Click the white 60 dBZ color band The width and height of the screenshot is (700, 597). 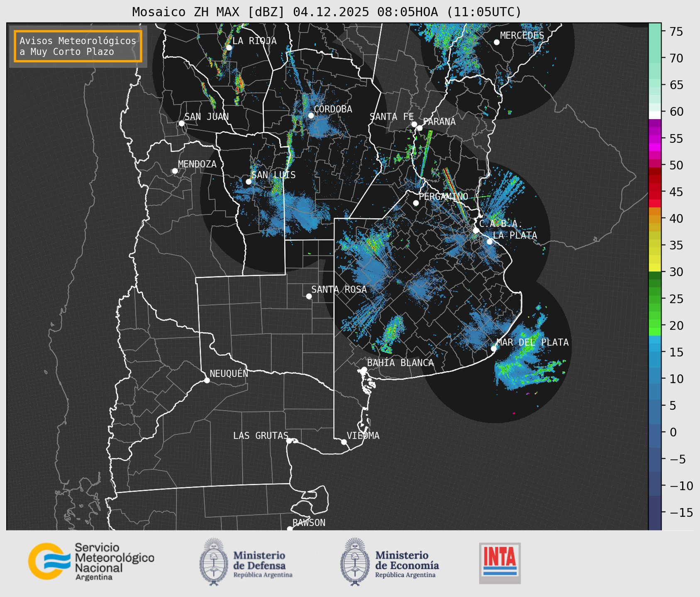655,115
